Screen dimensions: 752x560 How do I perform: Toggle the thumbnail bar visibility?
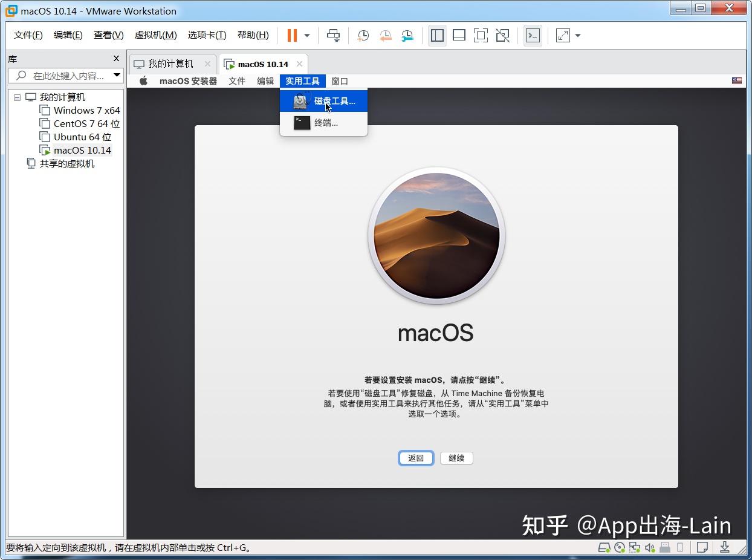[x=459, y=36]
